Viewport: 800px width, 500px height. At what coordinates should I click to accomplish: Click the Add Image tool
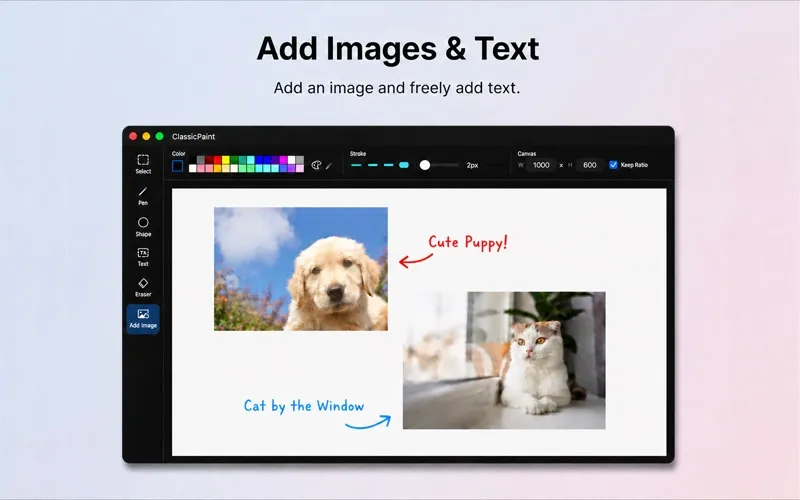[x=143, y=319]
